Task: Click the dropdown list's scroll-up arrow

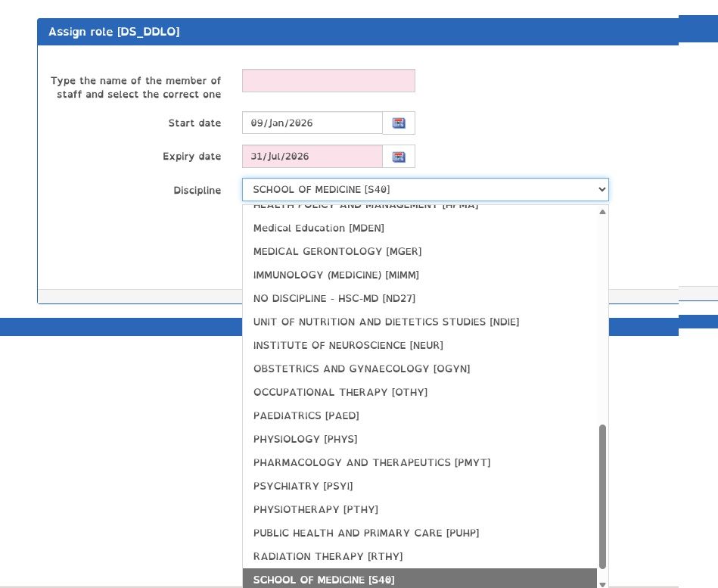Action: [602, 212]
